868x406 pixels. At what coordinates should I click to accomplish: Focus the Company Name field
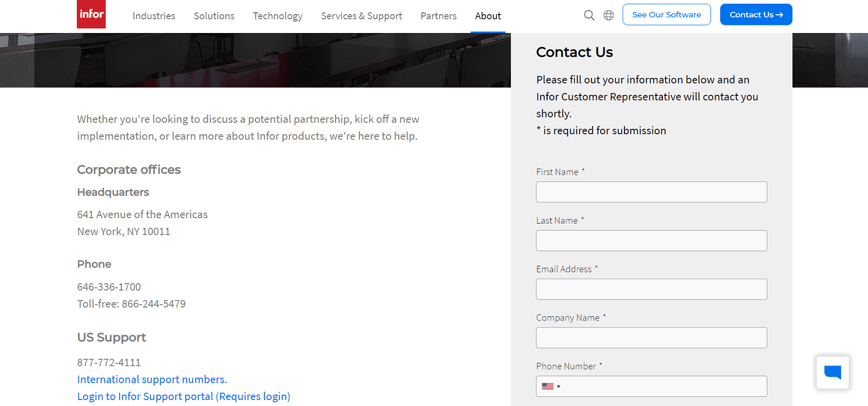pos(652,338)
